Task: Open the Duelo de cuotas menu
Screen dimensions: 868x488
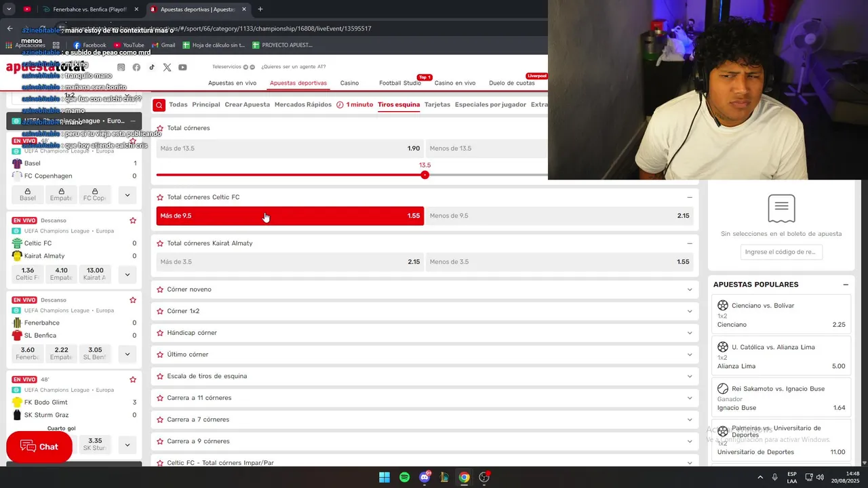Action: [x=512, y=83]
